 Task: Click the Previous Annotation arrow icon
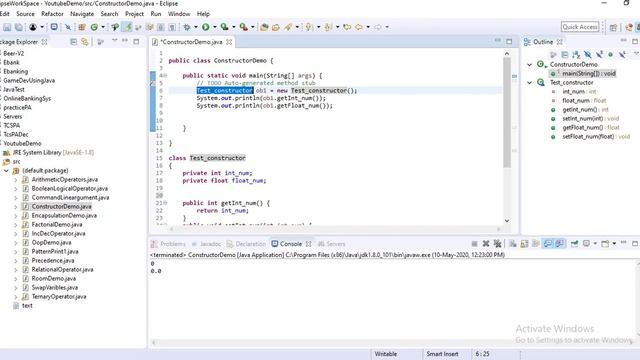point(328,27)
